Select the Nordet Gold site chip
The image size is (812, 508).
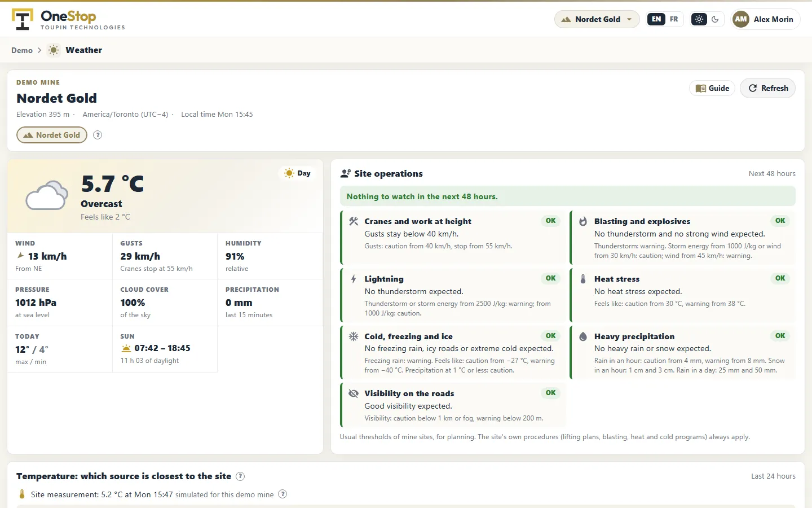pyautogui.click(x=52, y=135)
